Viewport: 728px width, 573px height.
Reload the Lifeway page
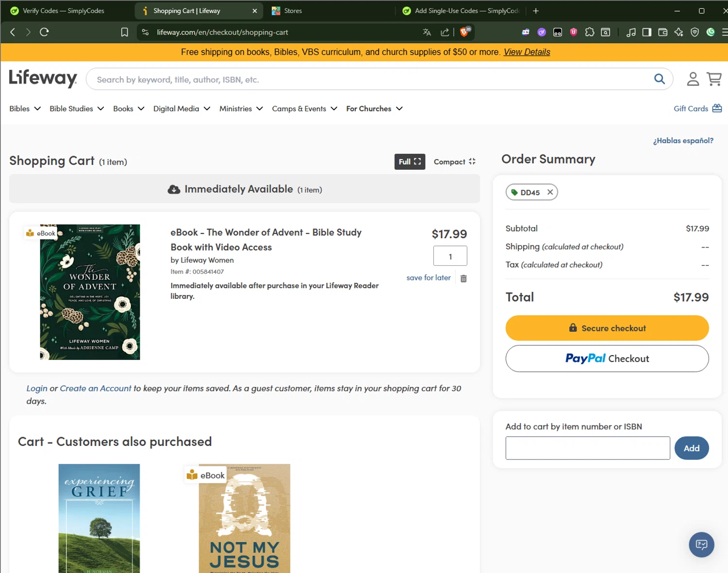(44, 32)
